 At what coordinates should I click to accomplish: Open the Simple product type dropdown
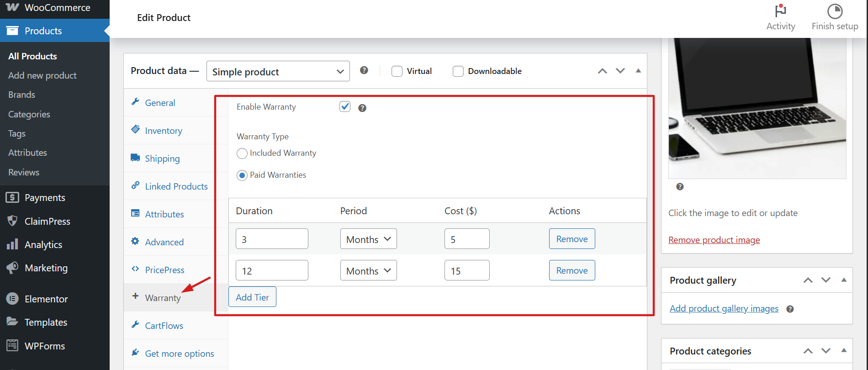(278, 71)
